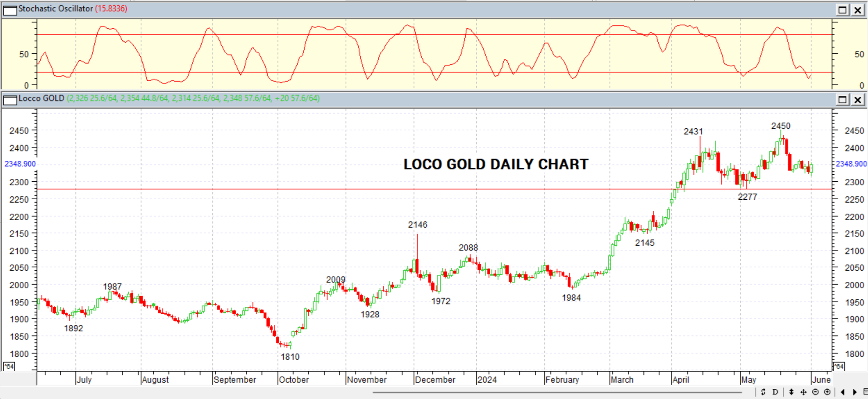
Task: Click the red 15.8336 oscillator value
Action: 111,9
